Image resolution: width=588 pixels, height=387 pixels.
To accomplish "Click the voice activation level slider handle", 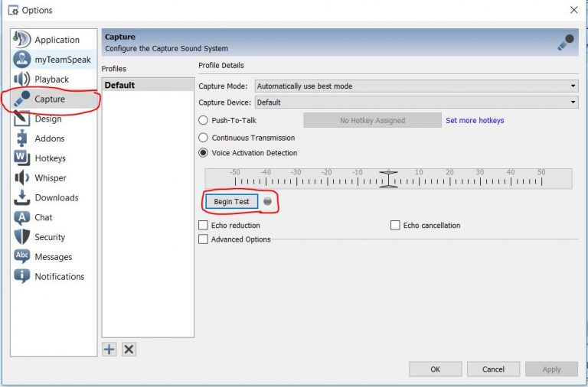I will click(x=389, y=179).
